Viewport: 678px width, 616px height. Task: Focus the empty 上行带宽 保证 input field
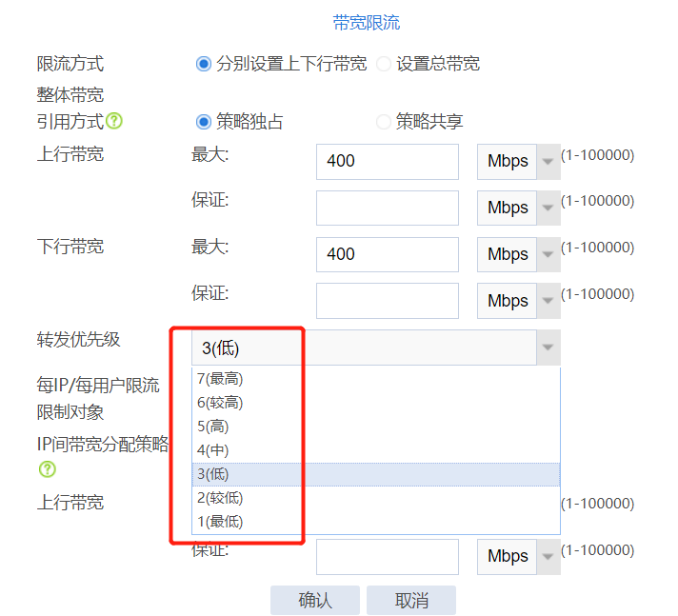coord(387,208)
